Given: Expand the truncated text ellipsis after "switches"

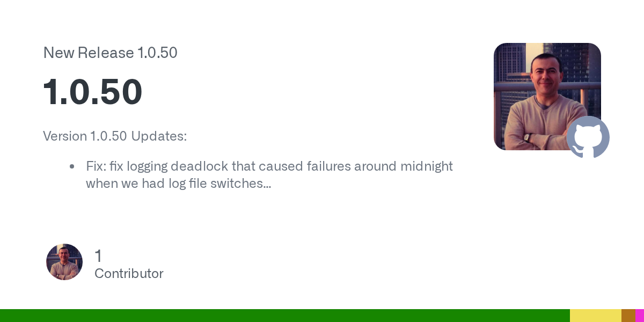Looking at the screenshot, I should pyautogui.click(x=267, y=185).
